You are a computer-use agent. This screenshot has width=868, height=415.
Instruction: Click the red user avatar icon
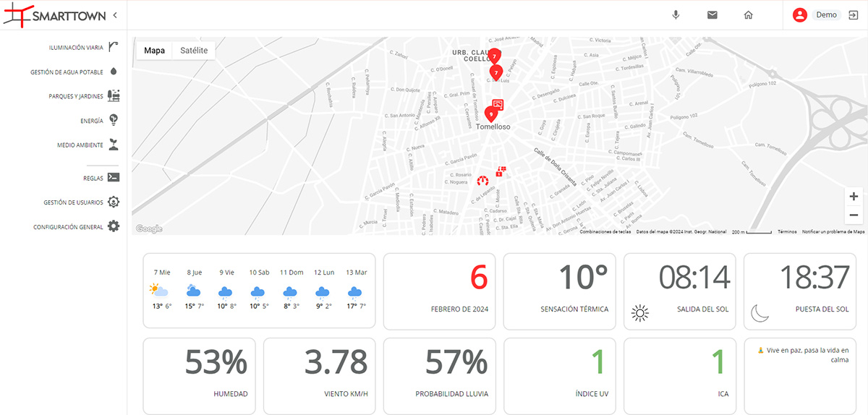point(800,14)
